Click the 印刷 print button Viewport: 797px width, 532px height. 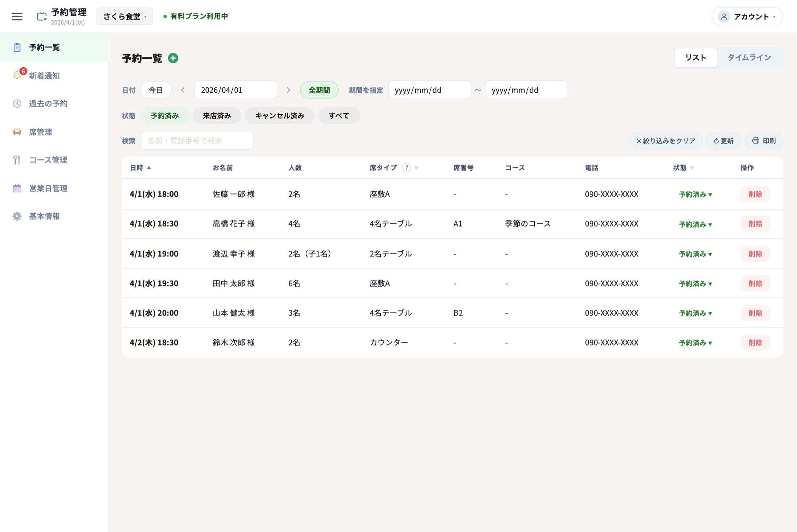(764, 141)
